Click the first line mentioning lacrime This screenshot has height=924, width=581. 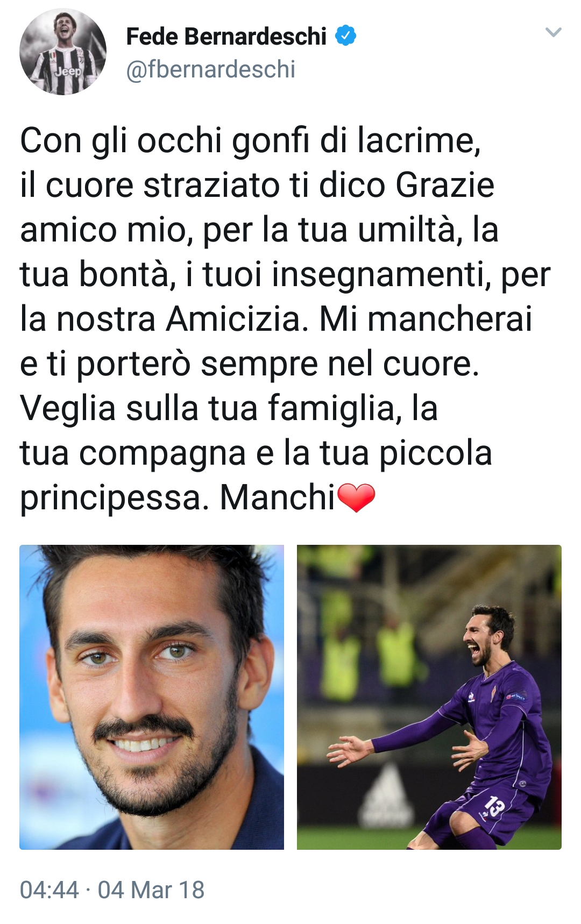[250, 141]
